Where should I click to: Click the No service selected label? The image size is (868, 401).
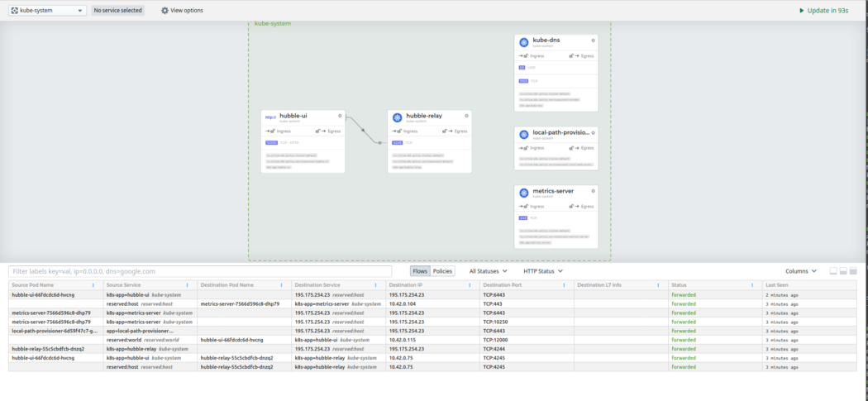point(117,11)
